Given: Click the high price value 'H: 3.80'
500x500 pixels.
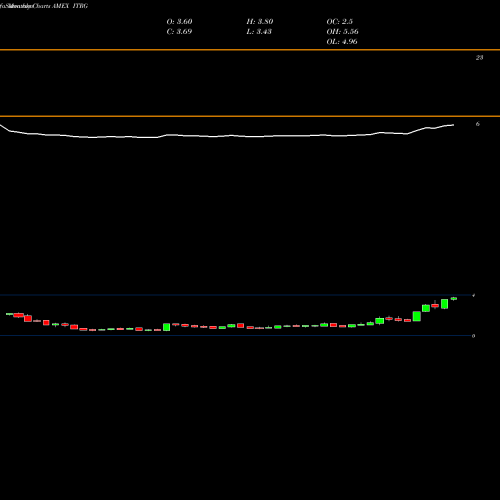Looking at the screenshot, I should pyautogui.click(x=260, y=22).
